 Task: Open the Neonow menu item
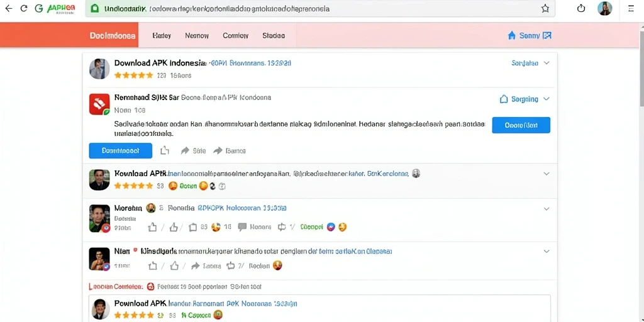point(197,36)
